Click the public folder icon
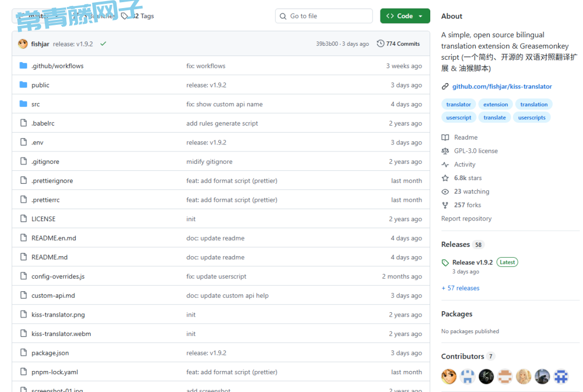The image size is (583, 392). (x=23, y=85)
